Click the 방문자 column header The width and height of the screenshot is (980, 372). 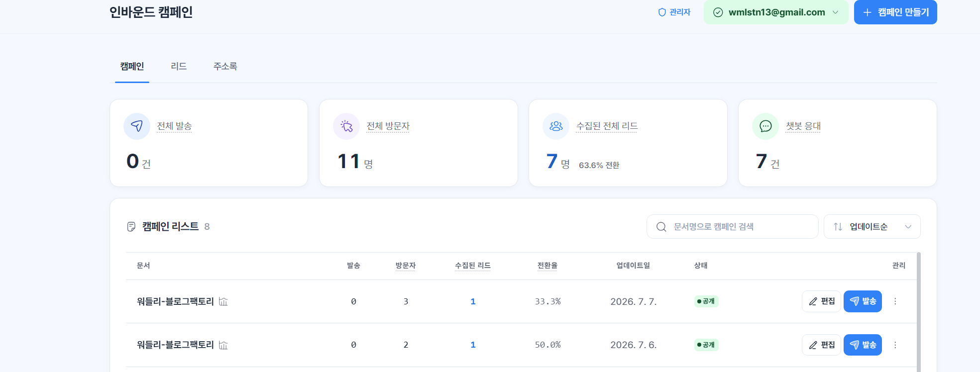[x=406, y=266]
